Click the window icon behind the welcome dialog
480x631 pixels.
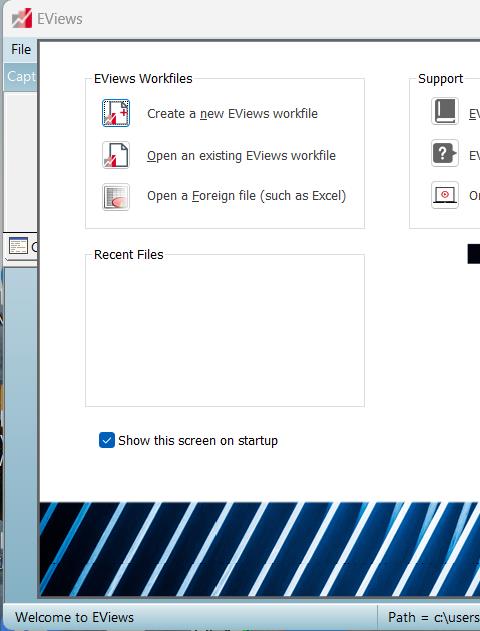point(18,246)
